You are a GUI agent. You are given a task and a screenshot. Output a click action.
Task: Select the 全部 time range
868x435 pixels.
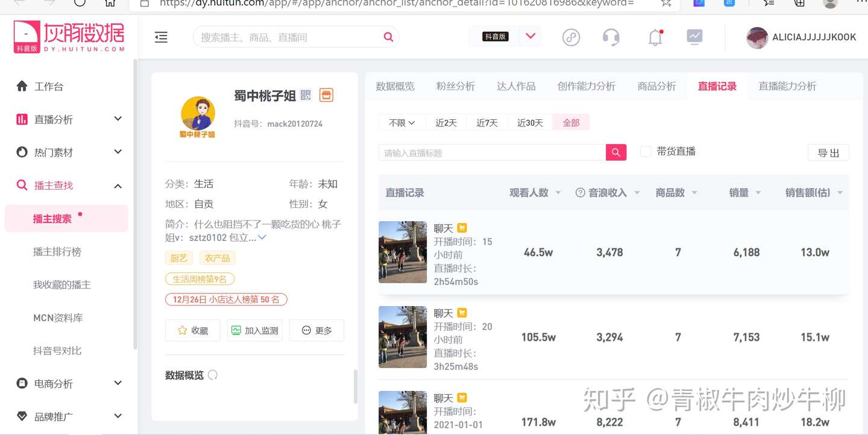(x=571, y=122)
